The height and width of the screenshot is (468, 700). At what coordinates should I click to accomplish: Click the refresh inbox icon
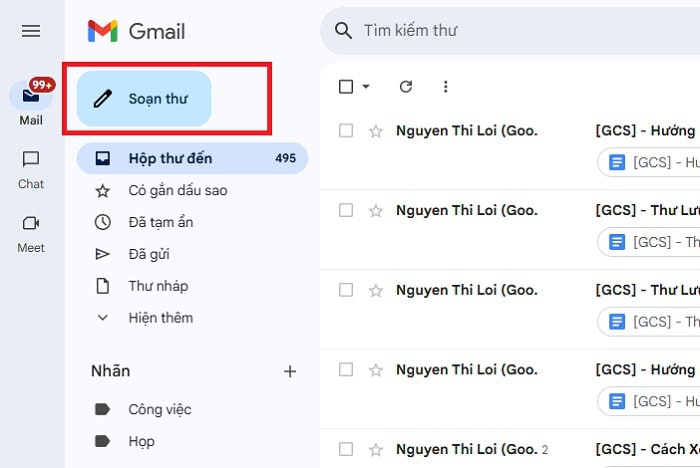[x=406, y=87]
